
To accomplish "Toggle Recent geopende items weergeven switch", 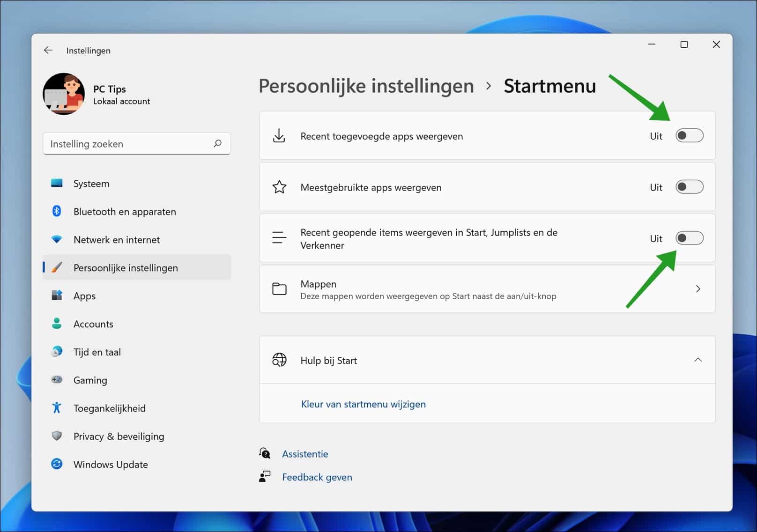I will (689, 238).
